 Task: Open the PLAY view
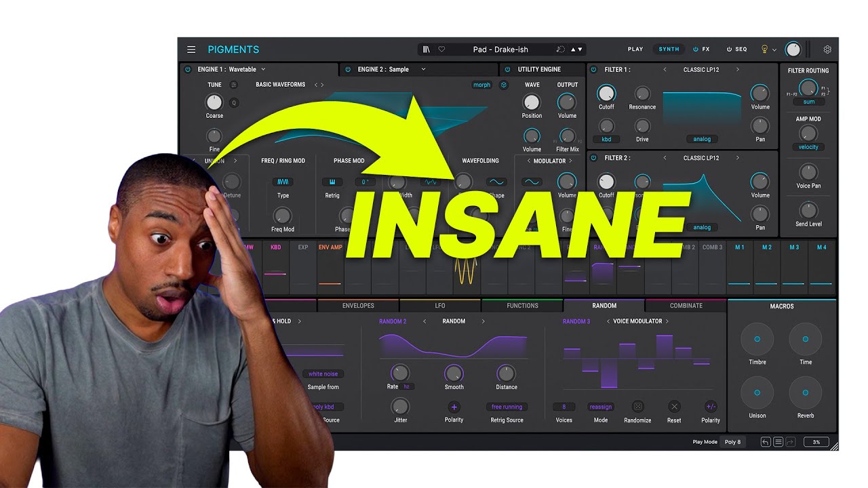click(x=635, y=49)
